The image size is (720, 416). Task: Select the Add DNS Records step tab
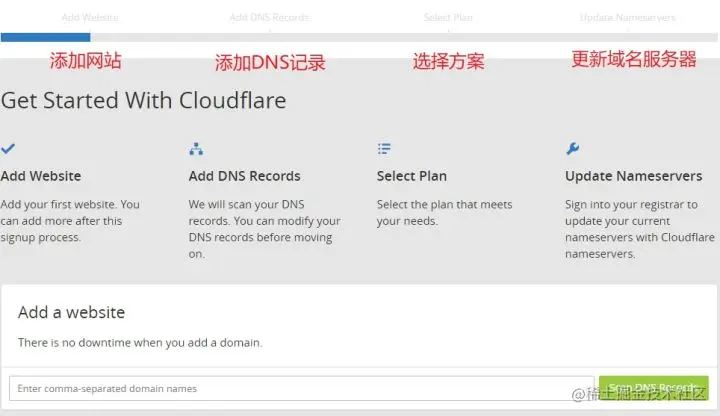(x=269, y=17)
